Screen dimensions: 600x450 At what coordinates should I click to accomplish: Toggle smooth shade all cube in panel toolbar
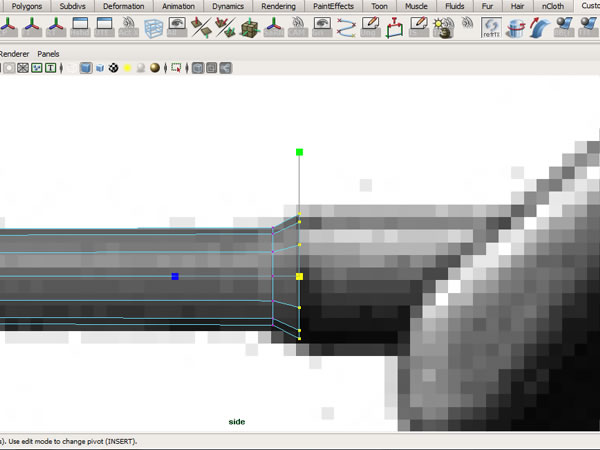click(86, 68)
